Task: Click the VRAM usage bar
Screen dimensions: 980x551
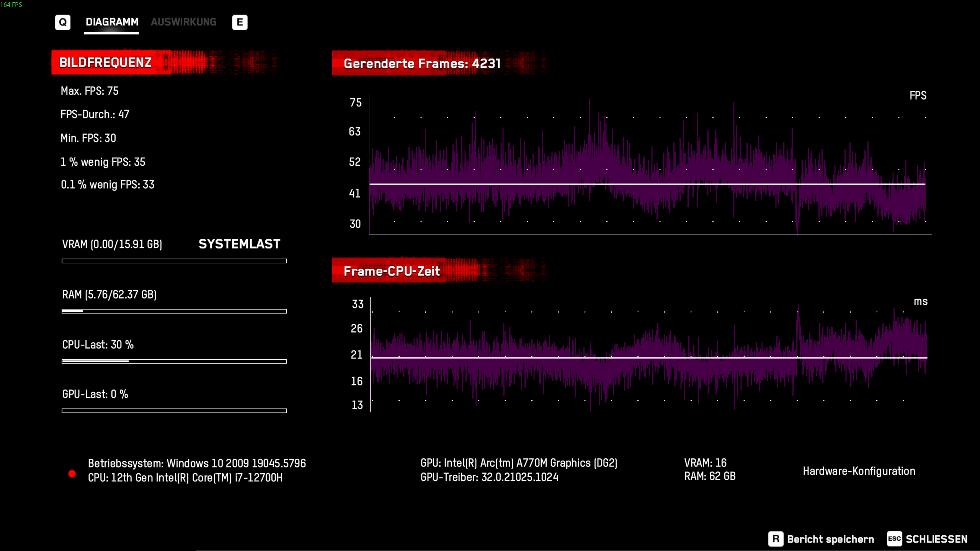Action: 174,261
